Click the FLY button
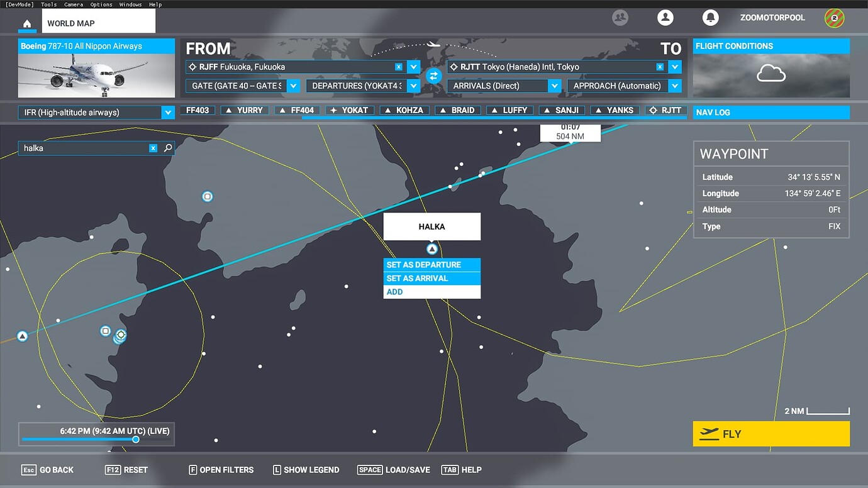Screen dimensions: 868x488 pos(771,433)
